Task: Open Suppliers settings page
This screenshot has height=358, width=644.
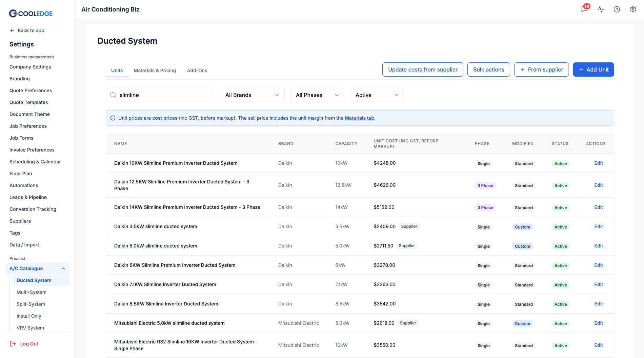Action: (x=20, y=221)
